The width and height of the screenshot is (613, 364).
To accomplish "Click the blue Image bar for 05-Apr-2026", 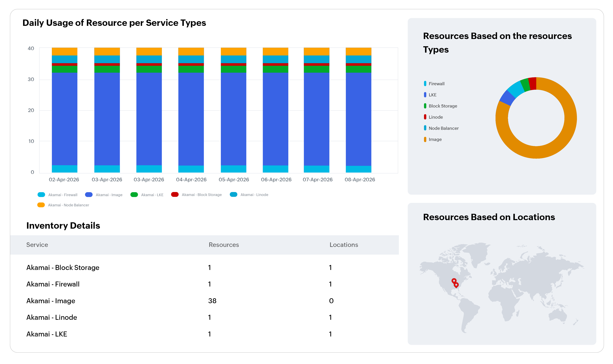I will point(233,119).
